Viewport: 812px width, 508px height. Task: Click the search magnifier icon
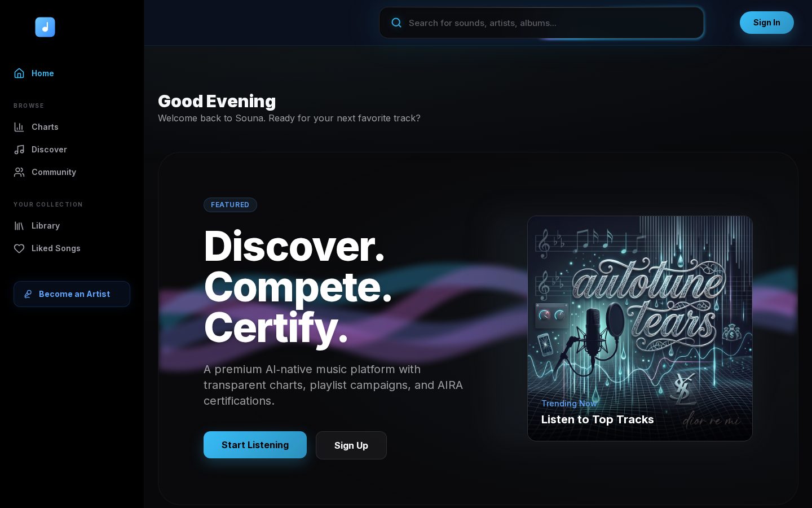[x=396, y=23]
